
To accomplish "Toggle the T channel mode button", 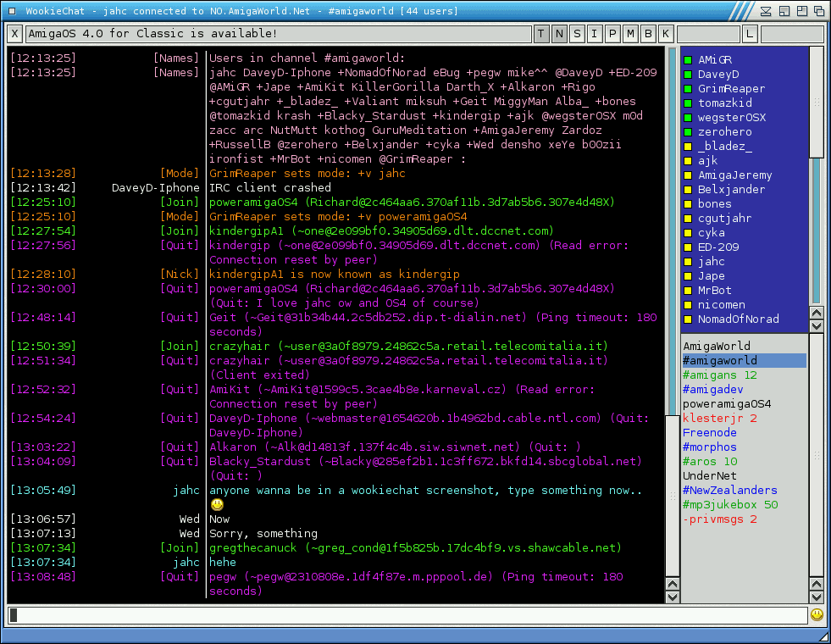I will (542, 34).
